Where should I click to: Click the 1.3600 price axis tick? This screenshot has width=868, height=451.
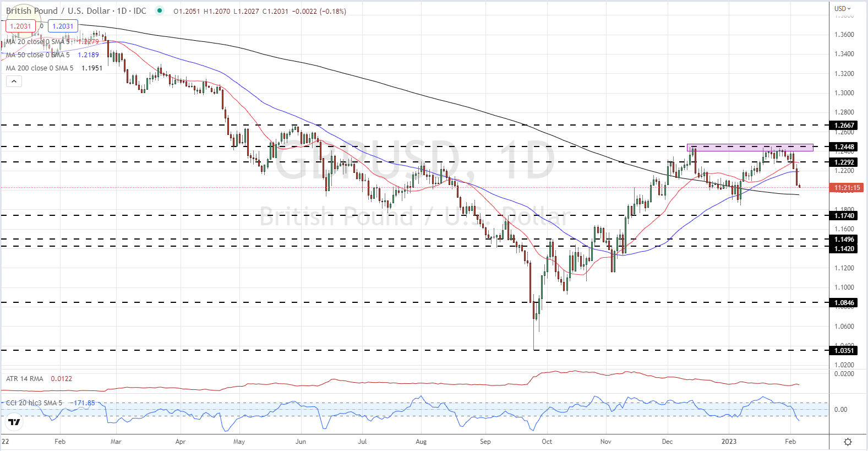click(844, 35)
